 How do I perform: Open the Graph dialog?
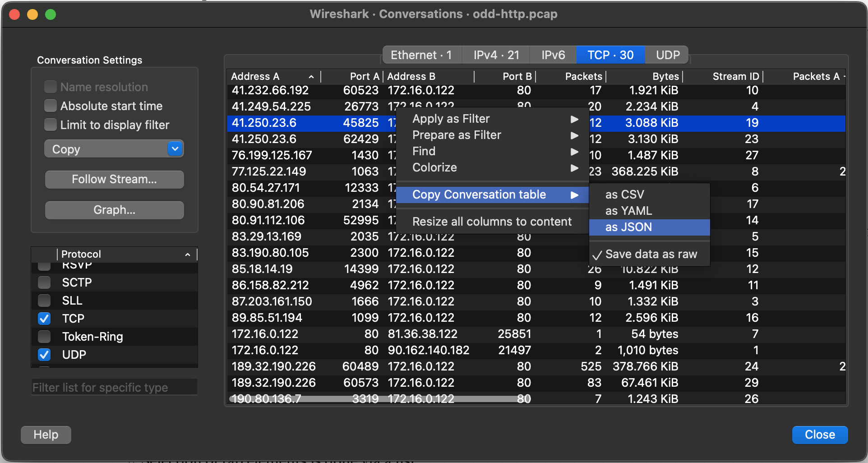[114, 209]
